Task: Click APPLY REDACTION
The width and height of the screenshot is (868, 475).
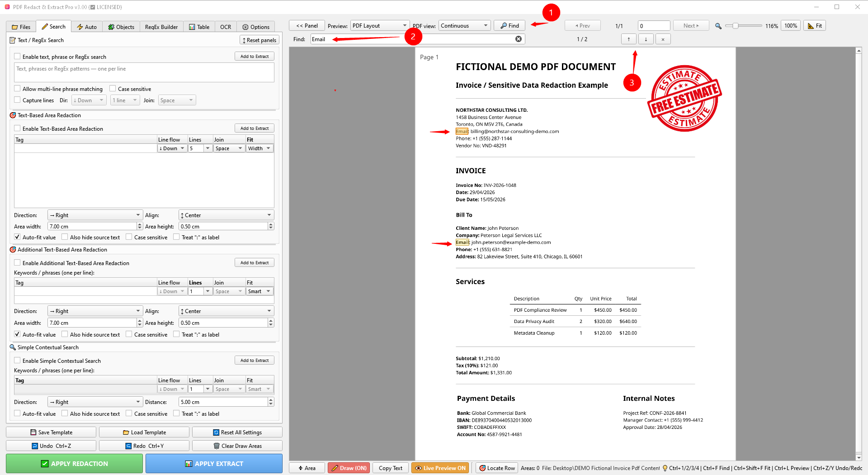Action: coord(75,464)
